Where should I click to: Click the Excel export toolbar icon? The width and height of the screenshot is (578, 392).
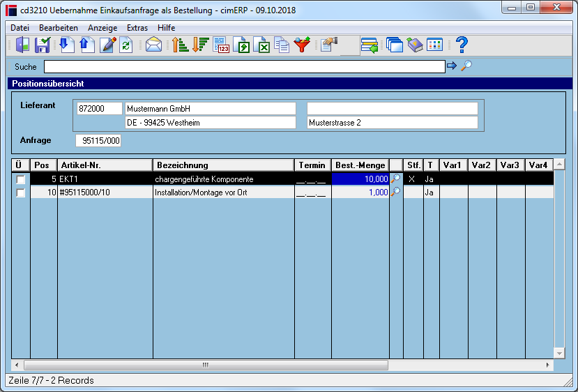tap(261, 45)
